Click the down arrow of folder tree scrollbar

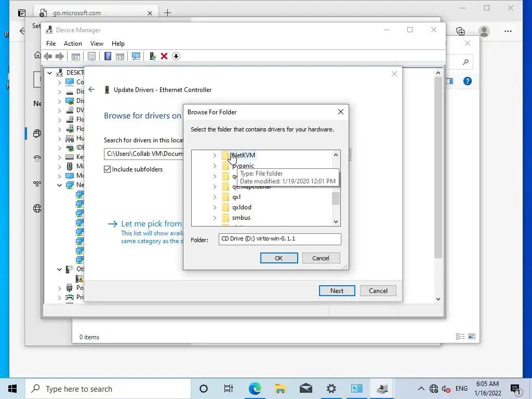[336, 222]
